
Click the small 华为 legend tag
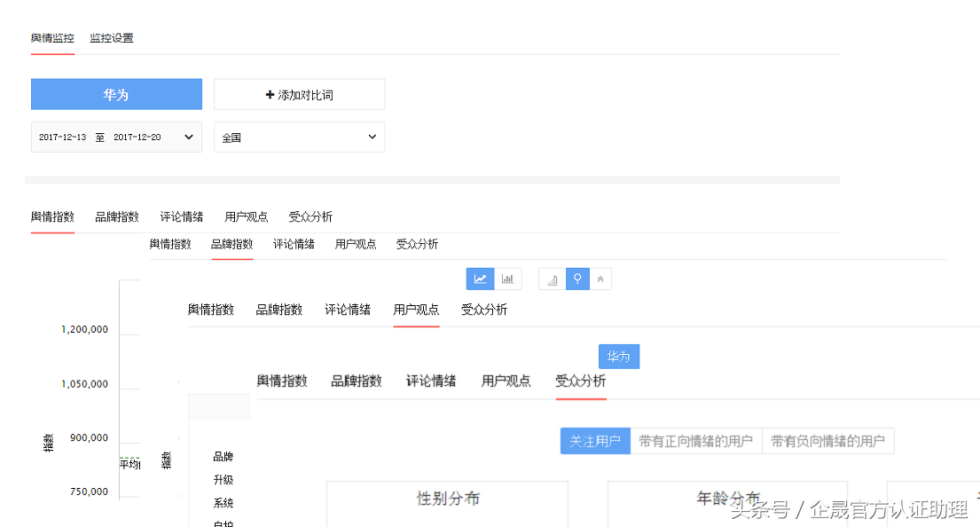[618, 357]
